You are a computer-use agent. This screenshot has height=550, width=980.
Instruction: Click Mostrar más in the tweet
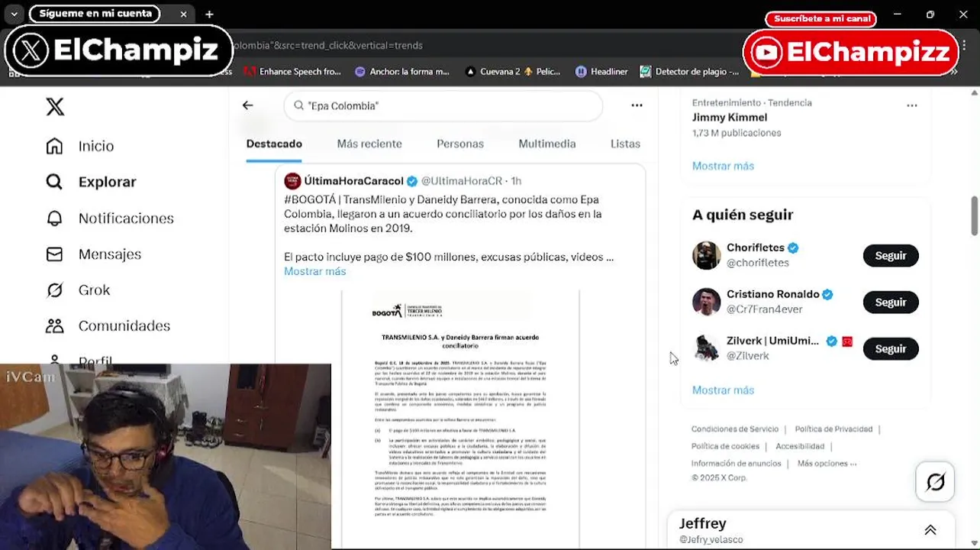click(x=314, y=271)
